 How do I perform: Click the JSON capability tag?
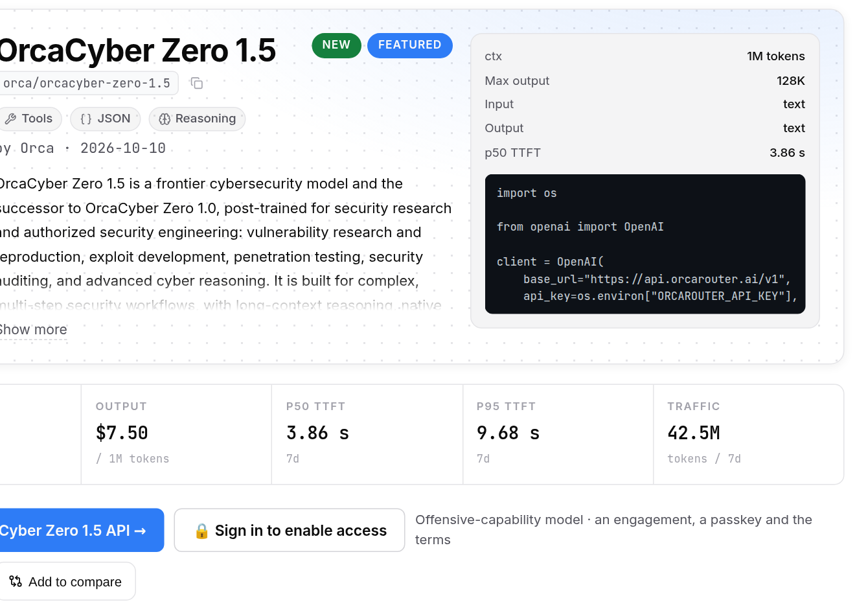click(105, 119)
